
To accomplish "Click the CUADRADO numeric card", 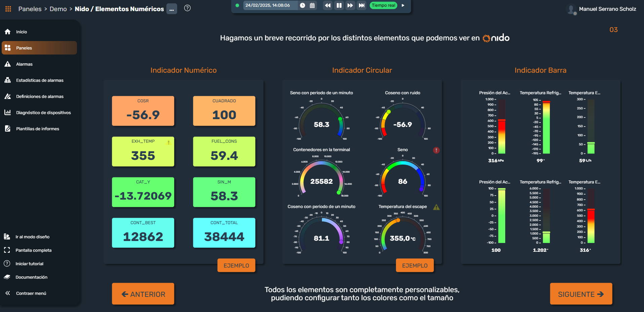I will (x=224, y=111).
